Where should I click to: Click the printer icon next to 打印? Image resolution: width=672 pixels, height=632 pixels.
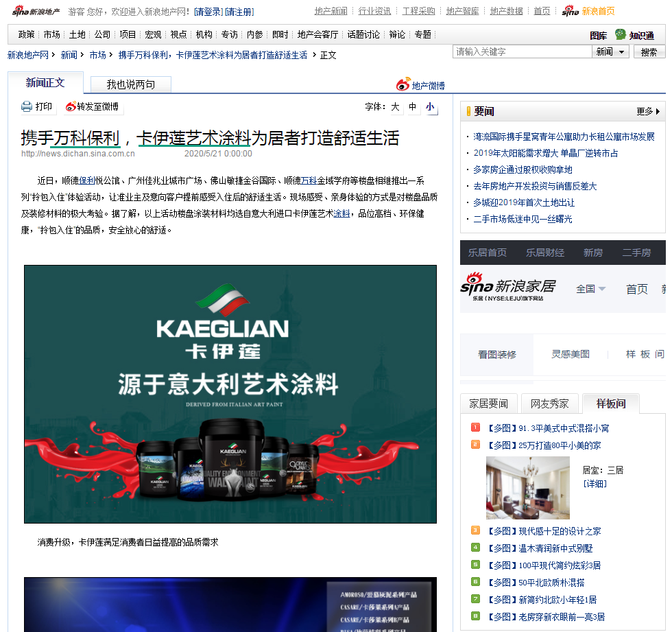tap(27, 106)
